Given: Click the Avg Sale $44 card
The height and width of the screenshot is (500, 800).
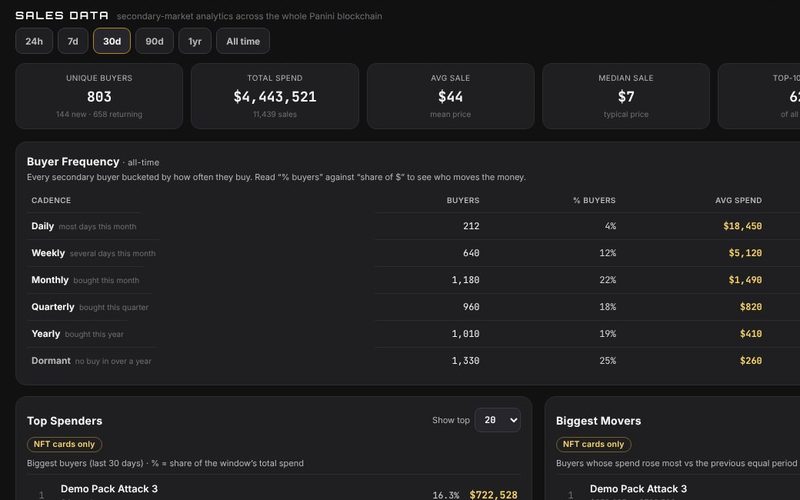Looking at the screenshot, I should coord(451,96).
